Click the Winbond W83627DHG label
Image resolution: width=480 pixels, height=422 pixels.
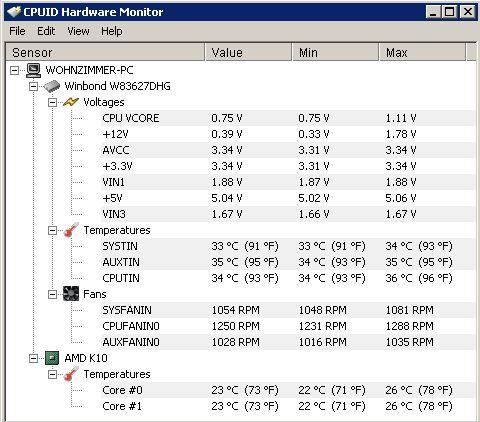[x=117, y=86]
